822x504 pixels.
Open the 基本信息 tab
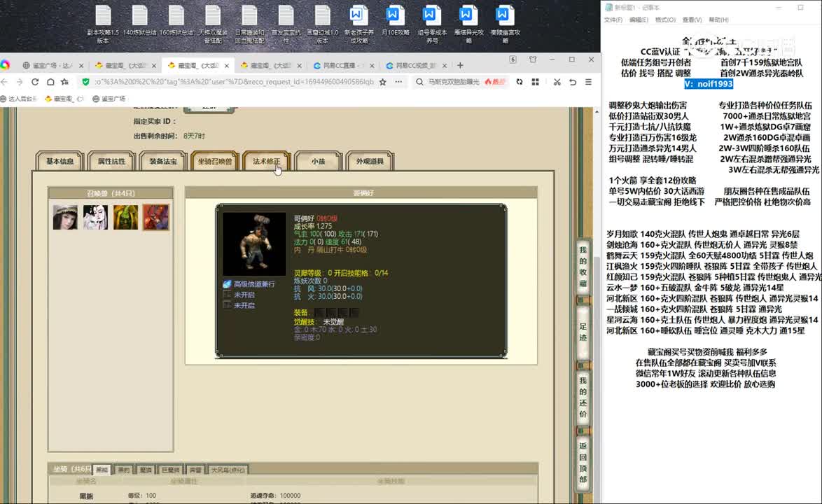(x=60, y=162)
